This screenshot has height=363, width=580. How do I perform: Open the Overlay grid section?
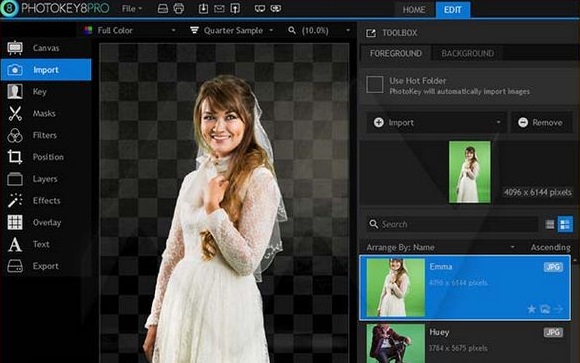pyautogui.click(x=46, y=222)
